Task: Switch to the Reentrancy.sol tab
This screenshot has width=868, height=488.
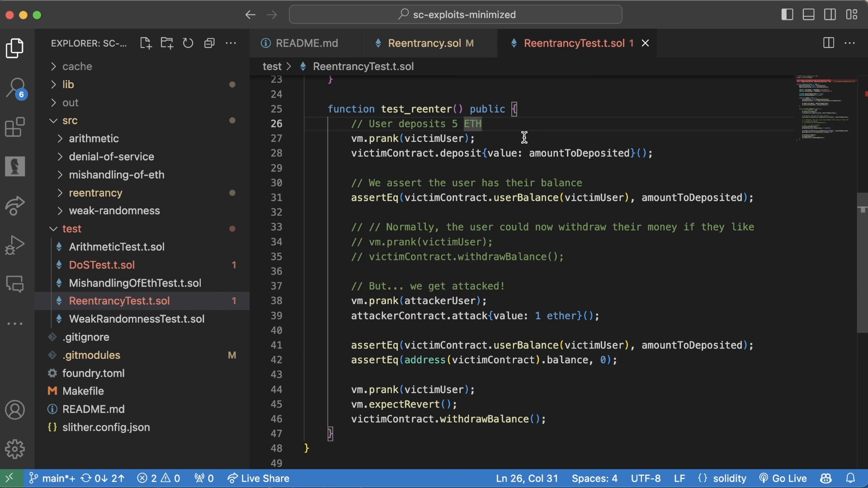Action: (424, 43)
